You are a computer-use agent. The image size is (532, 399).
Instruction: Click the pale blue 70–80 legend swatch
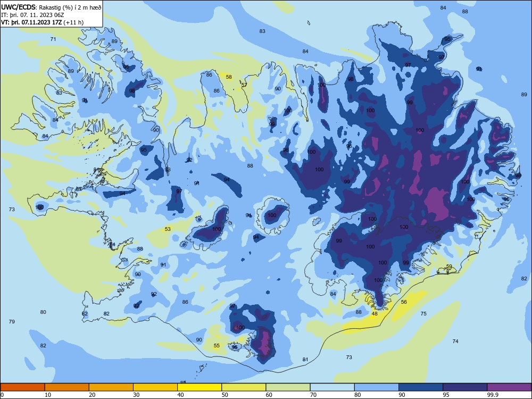(332, 387)
